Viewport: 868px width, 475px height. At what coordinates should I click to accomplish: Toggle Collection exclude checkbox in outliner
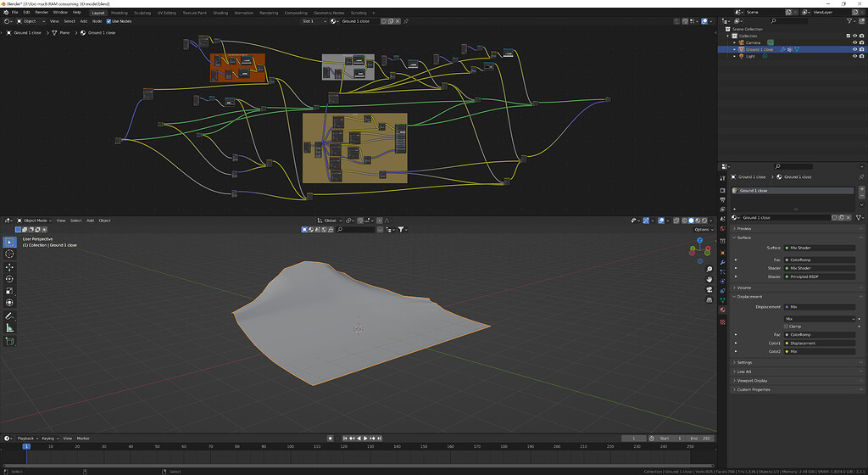click(848, 36)
